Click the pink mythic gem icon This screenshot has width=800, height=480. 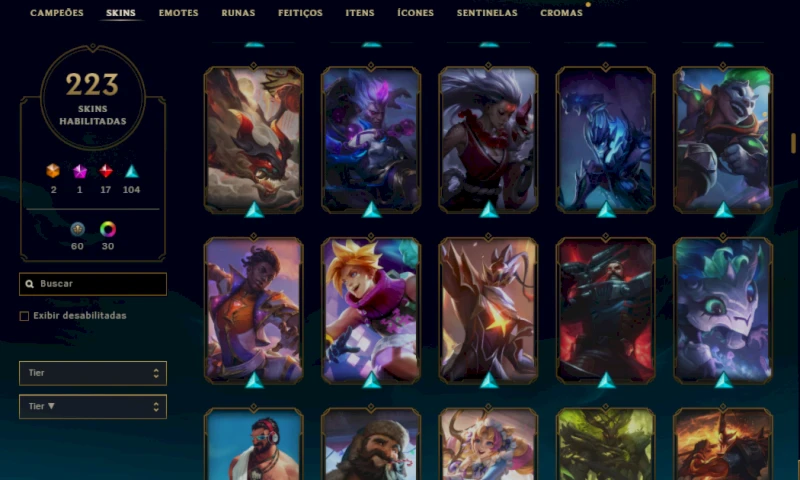point(80,171)
